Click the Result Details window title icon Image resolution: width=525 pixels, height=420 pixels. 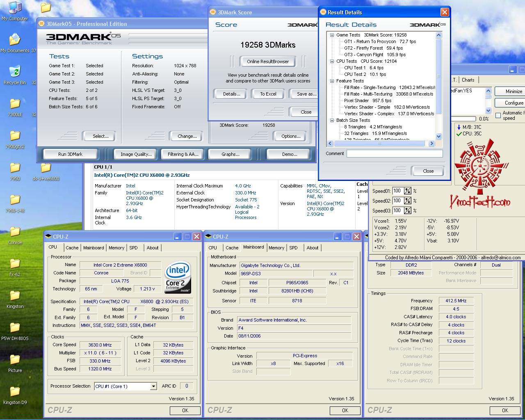pyautogui.click(x=323, y=12)
